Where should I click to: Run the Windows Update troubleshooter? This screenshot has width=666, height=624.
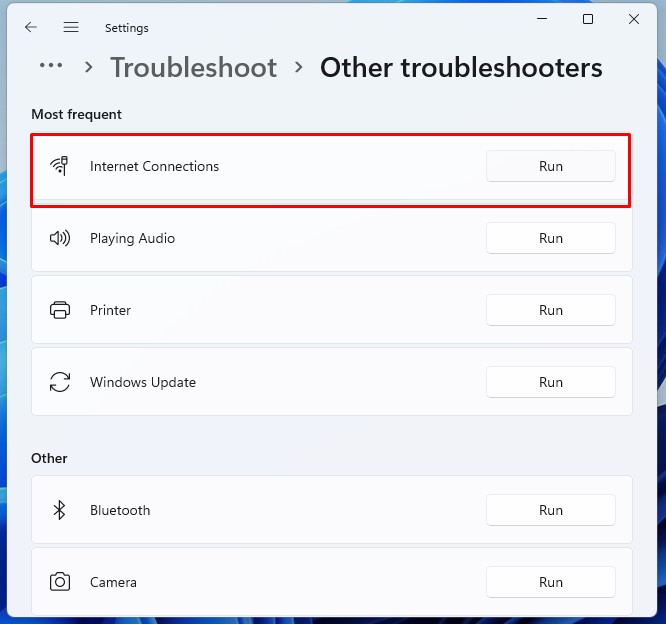(x=550, y=382)
